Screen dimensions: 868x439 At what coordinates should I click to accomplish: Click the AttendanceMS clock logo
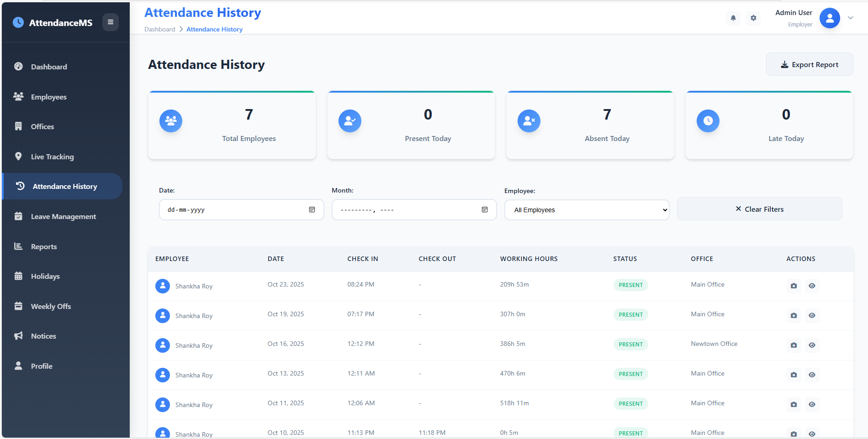(x=18, y=22)
